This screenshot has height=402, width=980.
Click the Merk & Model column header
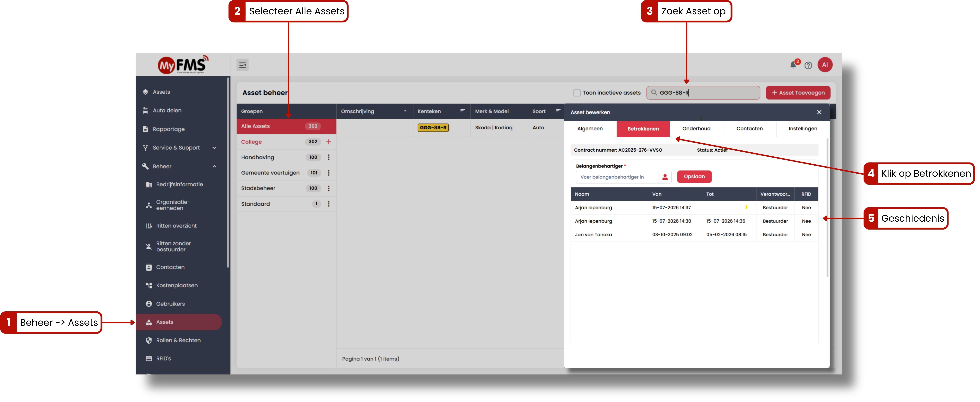pyautogui.click(x=499, y=111)
